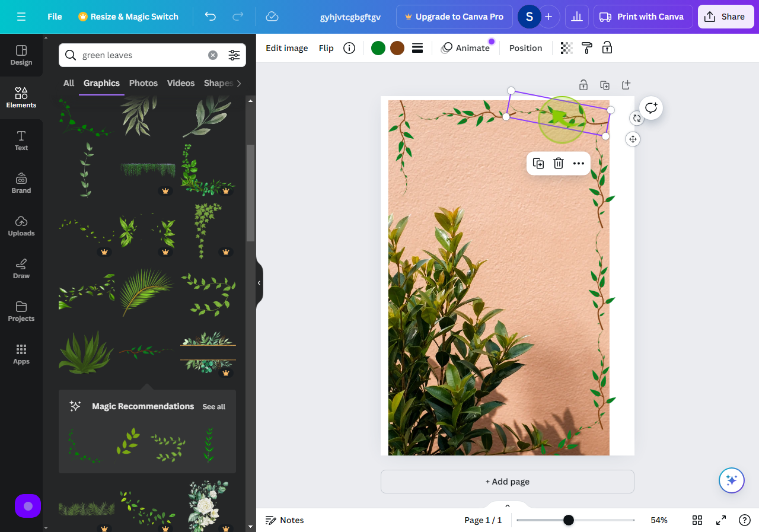Switch to the Videos results tab
The image size is (759, 532).
click(181, 83)
